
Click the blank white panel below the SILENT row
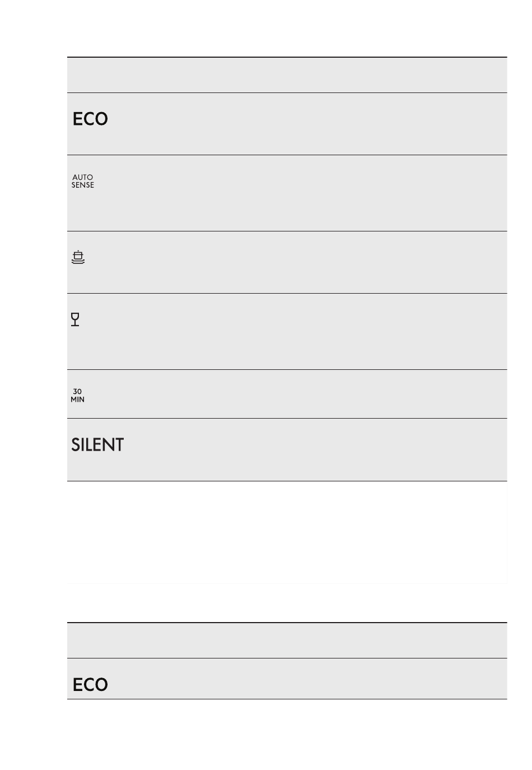(x=287, y=532)
